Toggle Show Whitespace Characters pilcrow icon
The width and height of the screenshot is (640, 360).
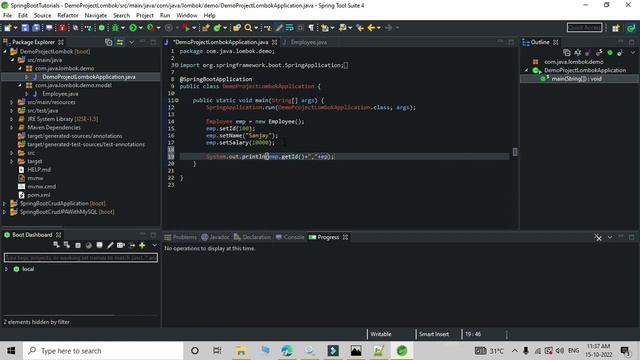click(311, 28)
